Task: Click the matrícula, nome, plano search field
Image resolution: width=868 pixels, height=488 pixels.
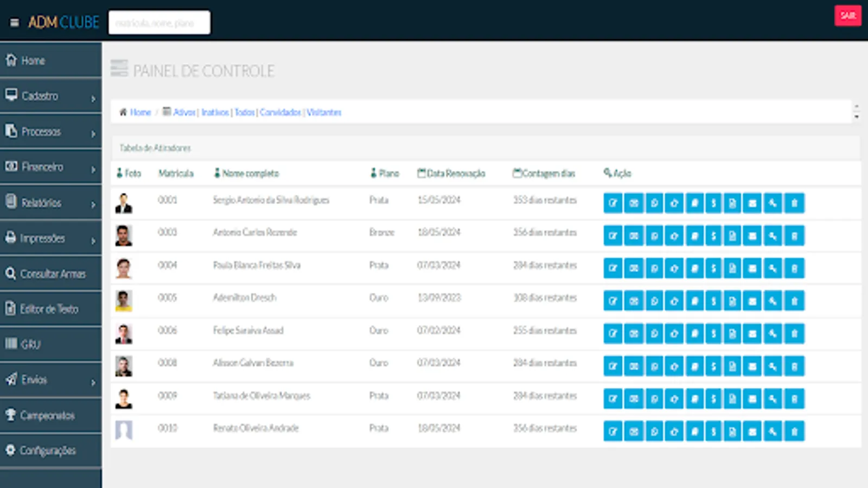Action: click(159, 23)
